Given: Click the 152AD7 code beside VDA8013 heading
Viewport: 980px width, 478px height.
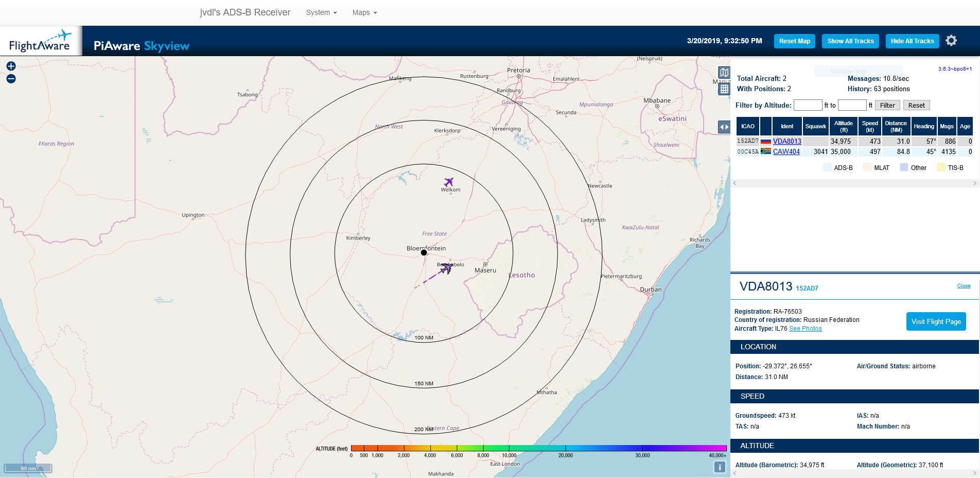Looking at the screenshot, I should click(807, 288).
